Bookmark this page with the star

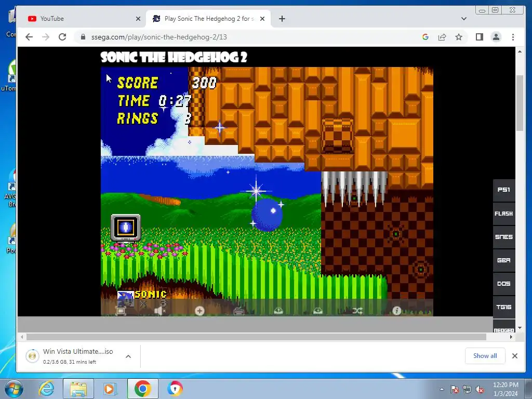point(459,37)
